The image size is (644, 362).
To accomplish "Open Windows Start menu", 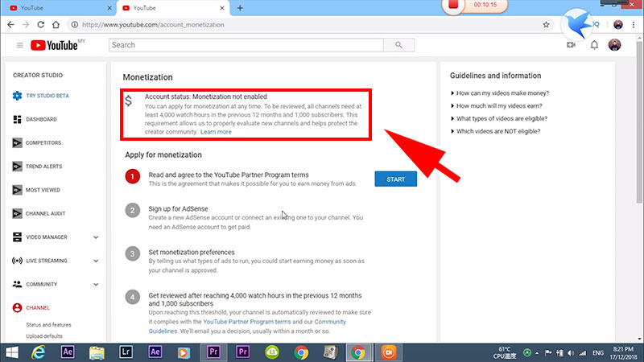I will (12, 352).
